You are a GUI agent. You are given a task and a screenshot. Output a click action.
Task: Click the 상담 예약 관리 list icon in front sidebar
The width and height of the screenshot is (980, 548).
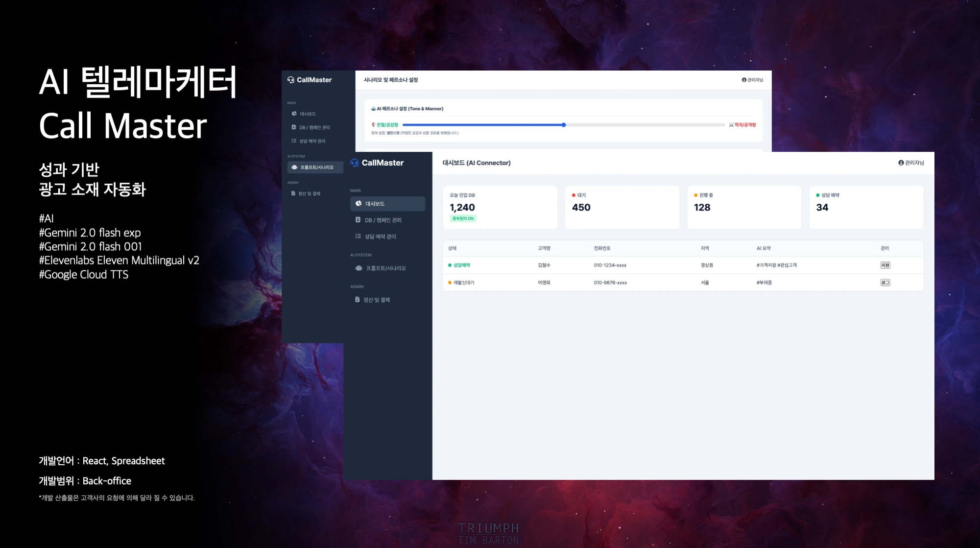click(x=358, y=236)
